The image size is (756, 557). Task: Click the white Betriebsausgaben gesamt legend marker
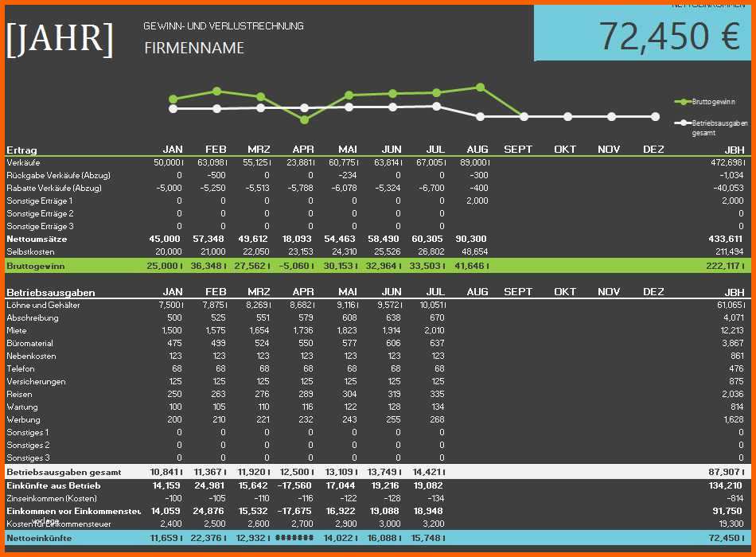682,123
